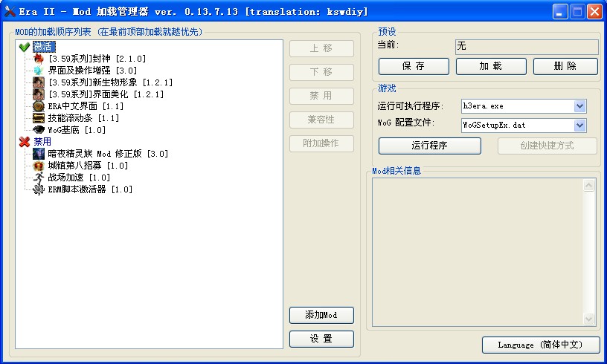
Task: Open 设置 settings button
Action: [x=321, y=339]
